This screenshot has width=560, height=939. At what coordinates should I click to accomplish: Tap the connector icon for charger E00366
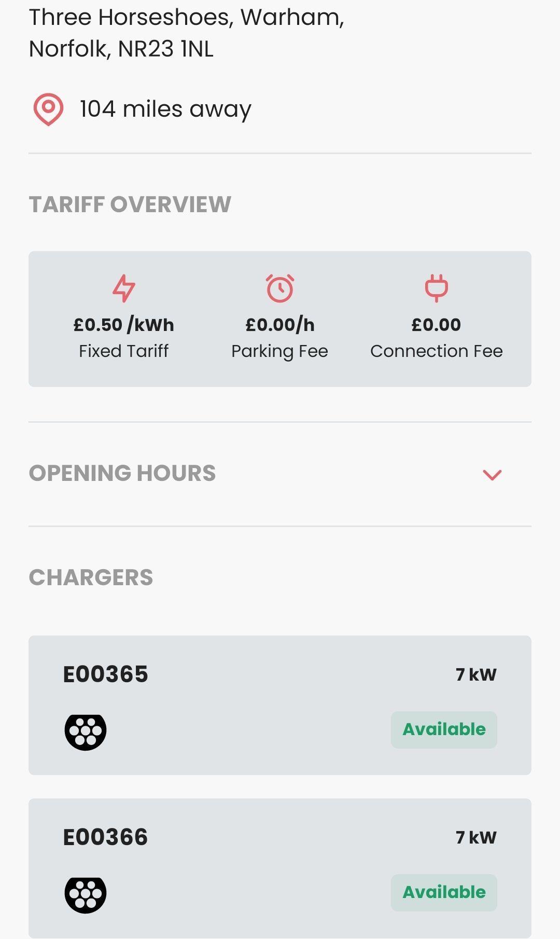tap(86, 895)
